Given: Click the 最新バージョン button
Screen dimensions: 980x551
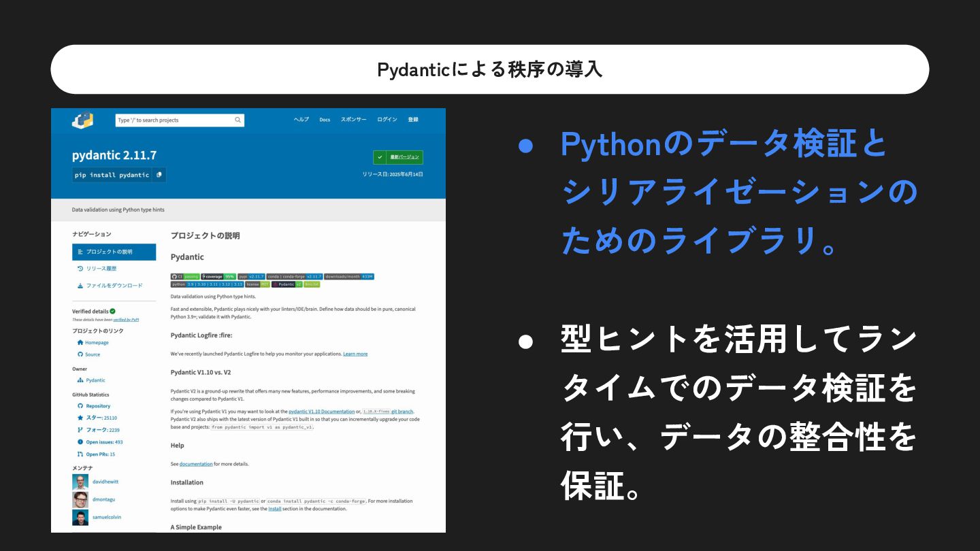Looking at the screenshot, I should point(398,157).
